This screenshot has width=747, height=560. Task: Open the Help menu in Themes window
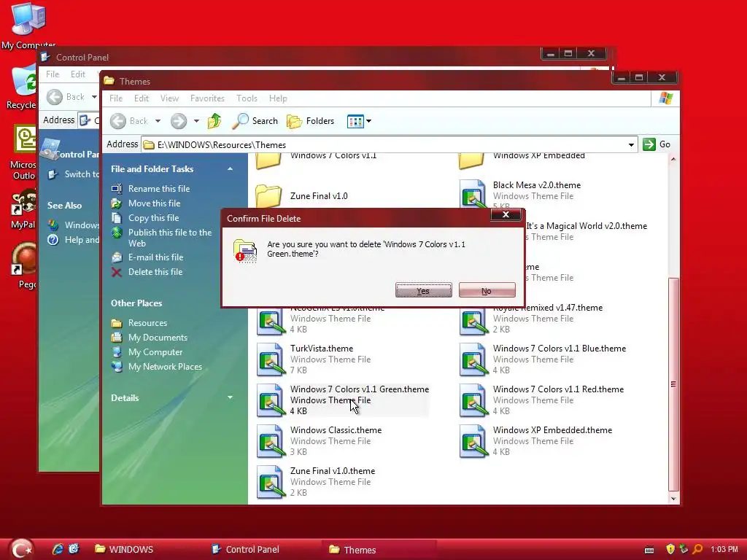(278, 98)
